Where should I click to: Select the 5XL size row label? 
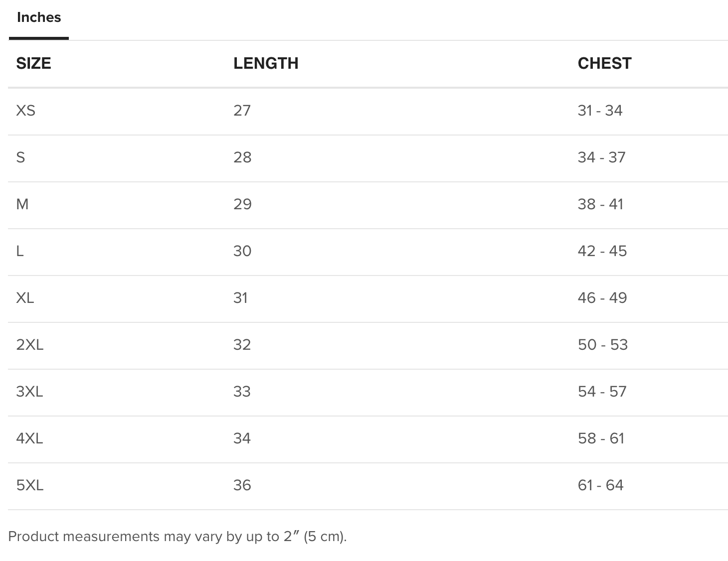pyautogui.click(x=30, y=485)
